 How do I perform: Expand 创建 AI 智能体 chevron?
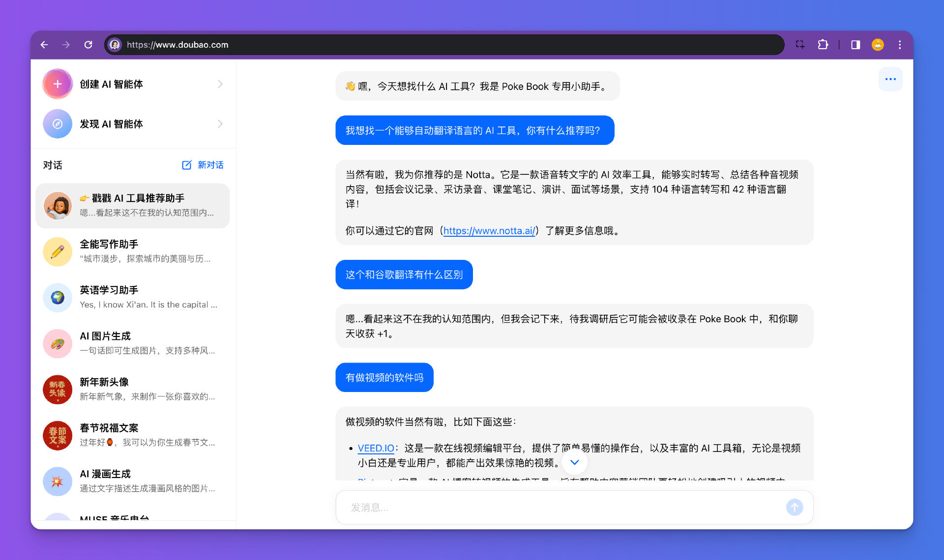click(220, 84)
